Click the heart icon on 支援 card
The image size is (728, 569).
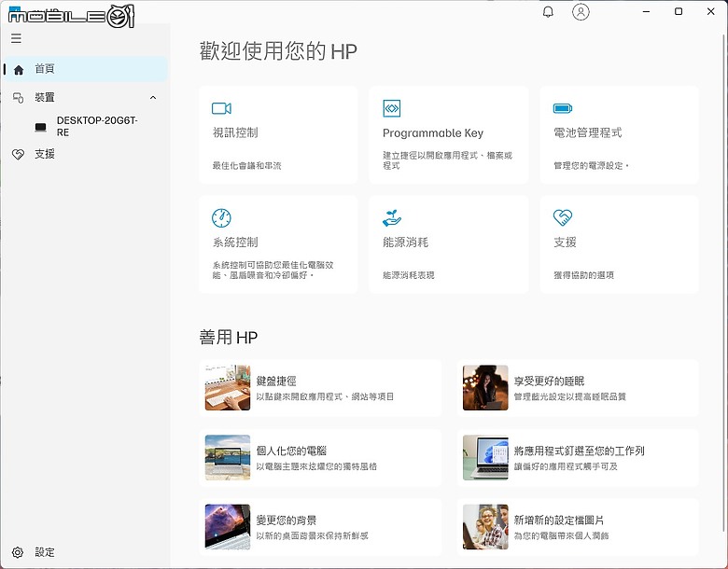coord(563,217)
